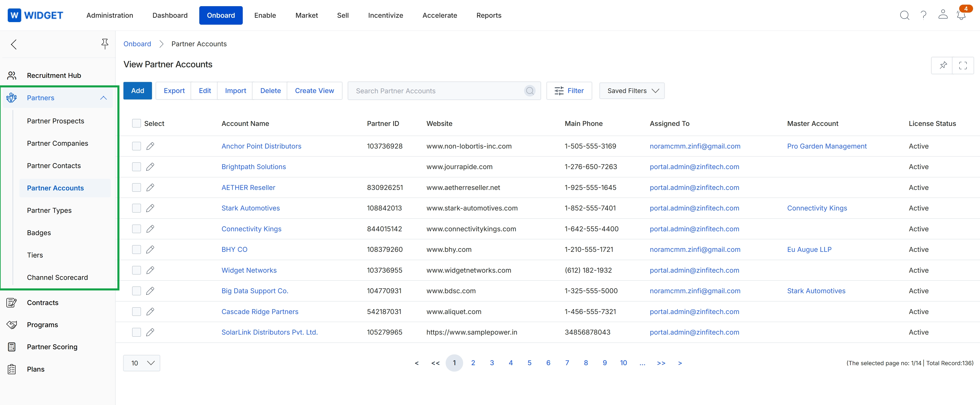Edit Connectivity Kings row pencil icon
The height and width of the screenshot is (405, 980).
point(150,229)
